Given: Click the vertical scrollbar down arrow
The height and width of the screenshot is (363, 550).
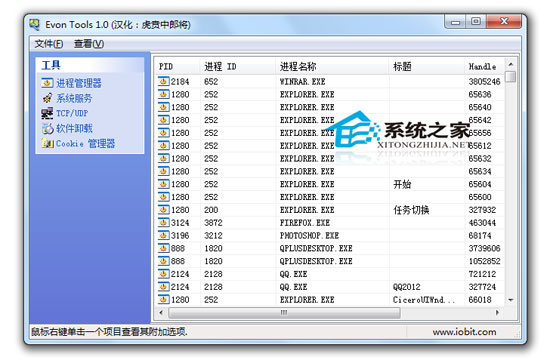Looking at the screenshot, I should click(511, 300).
